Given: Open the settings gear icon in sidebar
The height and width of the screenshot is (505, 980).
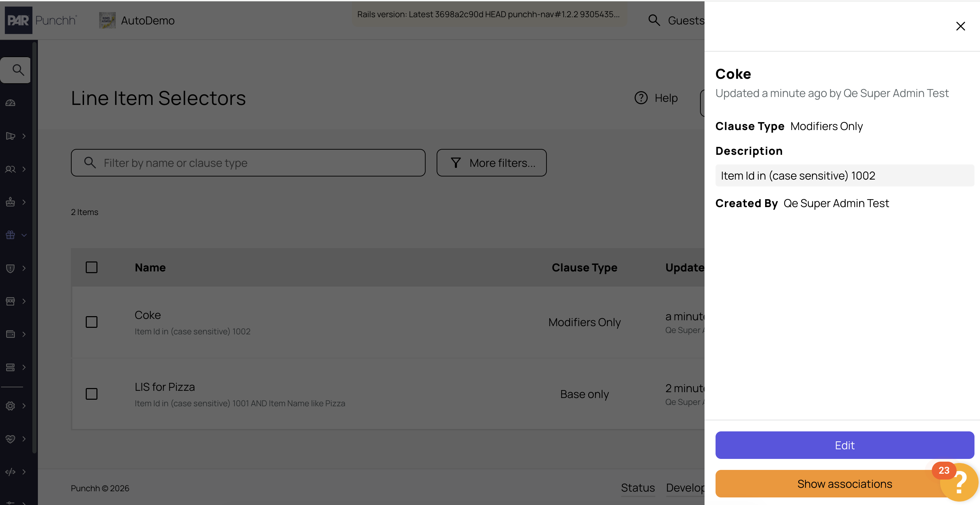Looking at the screenshot, I should coord(10,406).
